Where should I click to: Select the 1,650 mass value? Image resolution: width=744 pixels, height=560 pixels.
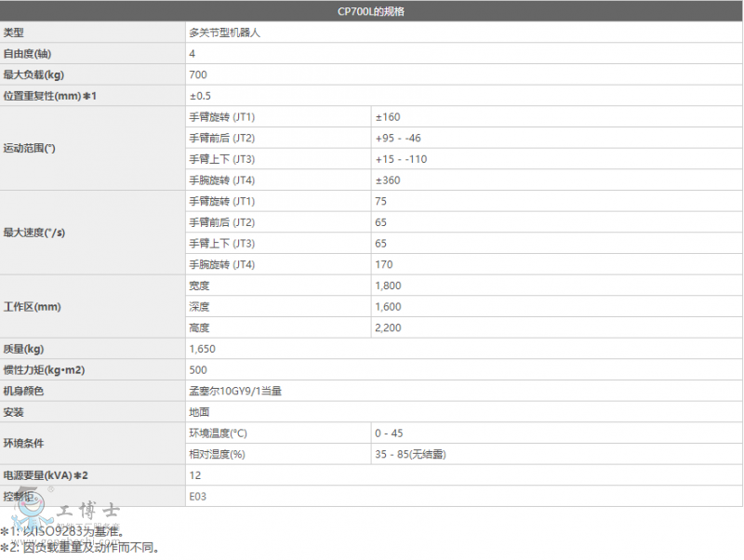[202, 349]
